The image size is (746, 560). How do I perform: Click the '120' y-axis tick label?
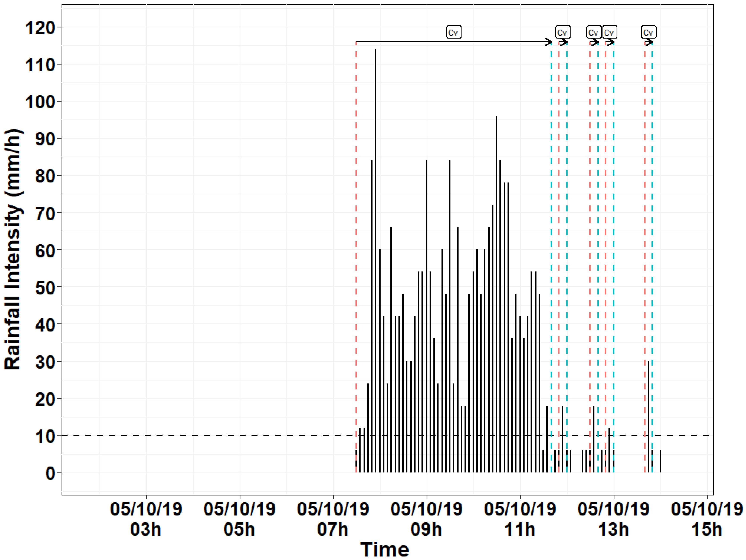click(40, 27)
